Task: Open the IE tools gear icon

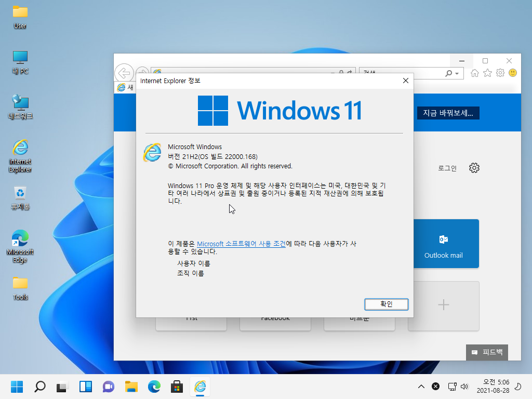Action: tap(500, 73)
